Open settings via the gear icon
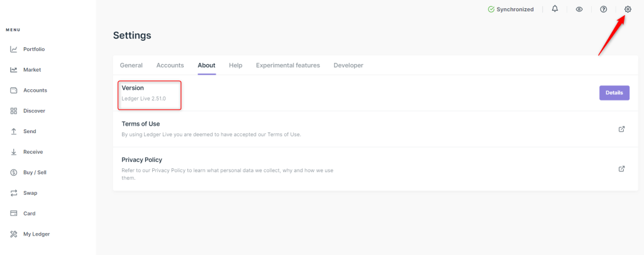The height and width of the screenshot is (255, 644). tap(627, 9)
